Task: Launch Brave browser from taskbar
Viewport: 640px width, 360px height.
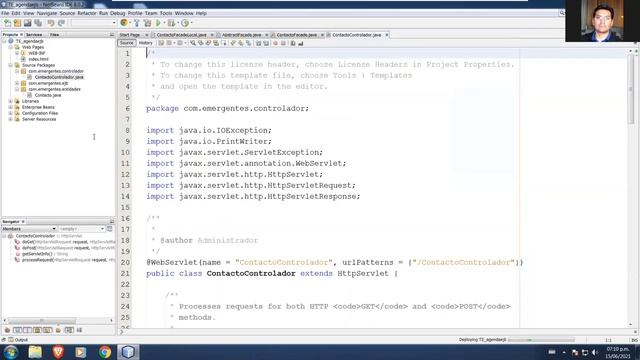Action: (x=58, y=352)
